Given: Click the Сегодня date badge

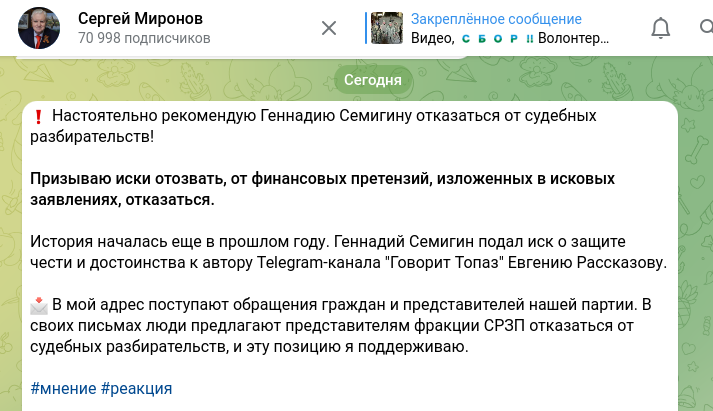Looking at the screenshot, I should pyautogui.click(x=373, y=80).
